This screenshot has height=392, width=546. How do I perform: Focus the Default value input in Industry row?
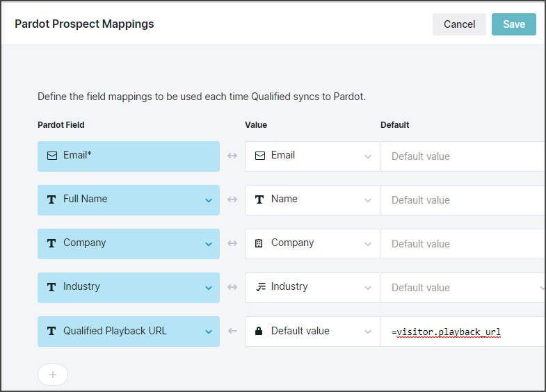pos(463,288)
